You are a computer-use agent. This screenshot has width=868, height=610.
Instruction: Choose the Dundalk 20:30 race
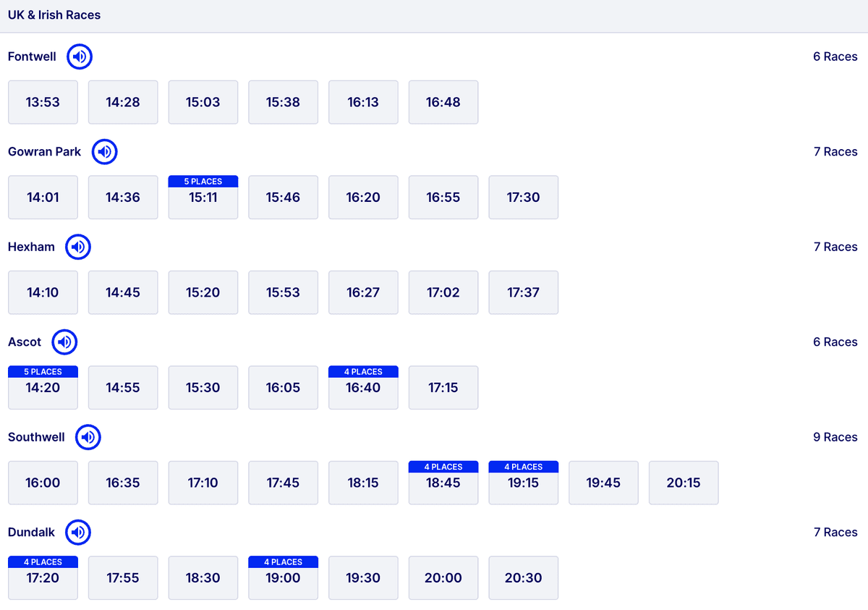coord(524,578)
